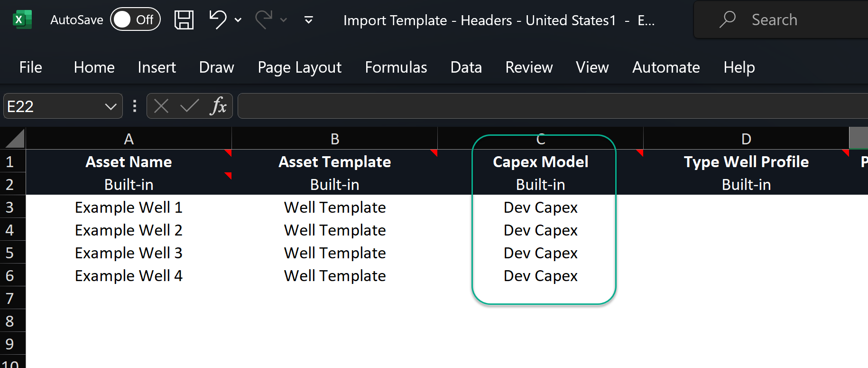This screenshot has width=868, height=368.
Task: Open the Formulas ribbon tab
Action: click(x=396, y=67)
